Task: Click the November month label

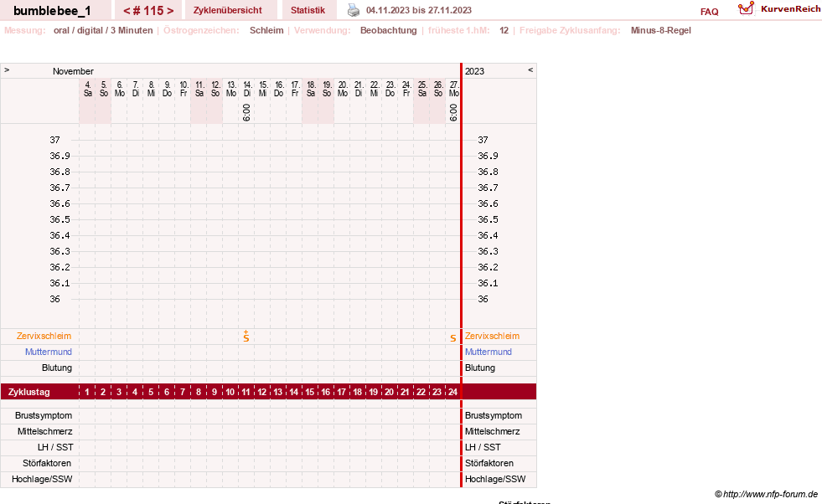Action: tap(73, 71)
